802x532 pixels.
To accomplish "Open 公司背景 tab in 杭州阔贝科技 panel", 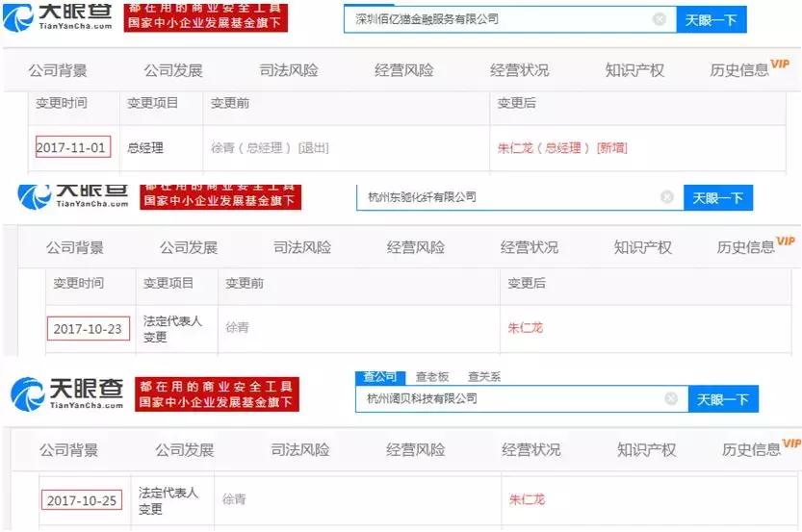I will [68, 450].
